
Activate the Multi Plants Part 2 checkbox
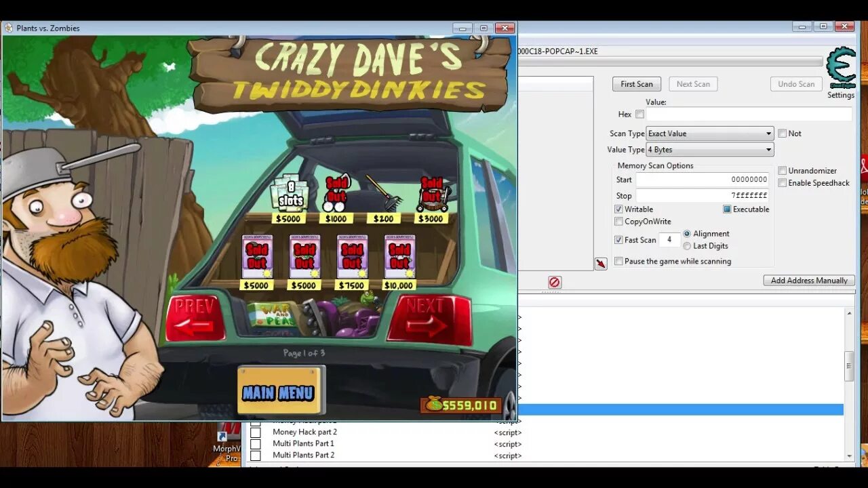(256, 455)
